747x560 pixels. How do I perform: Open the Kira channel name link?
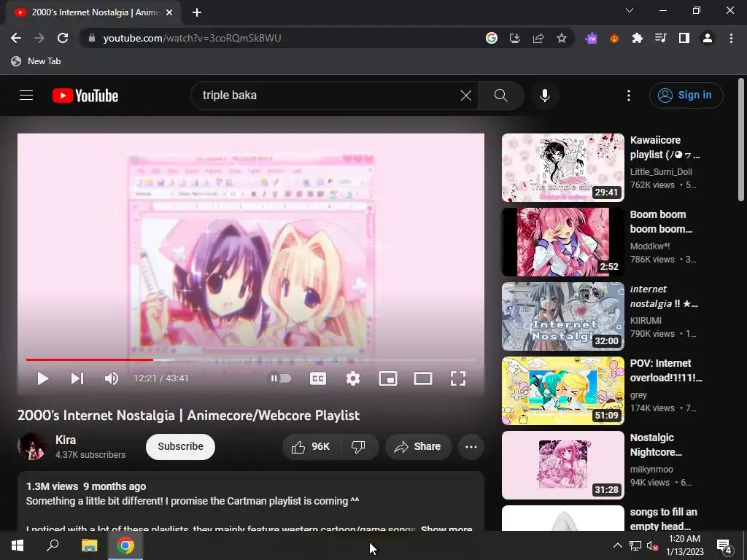[x=66, y=440]
